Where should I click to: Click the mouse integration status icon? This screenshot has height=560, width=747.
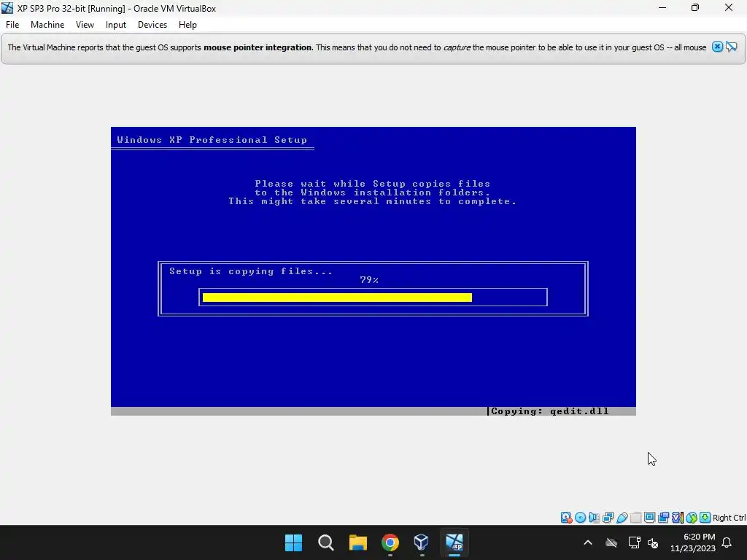(692, 518)
